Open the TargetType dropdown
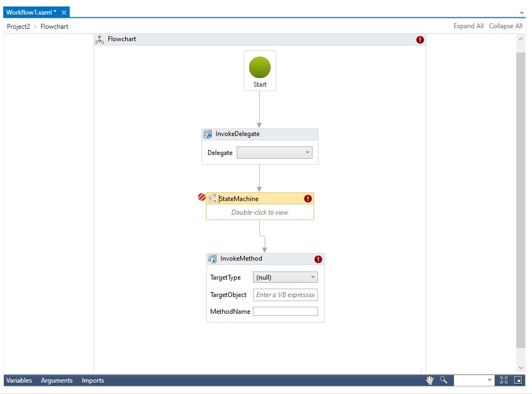The width and height of the screenshot is (532, 394). pos(285,277)
